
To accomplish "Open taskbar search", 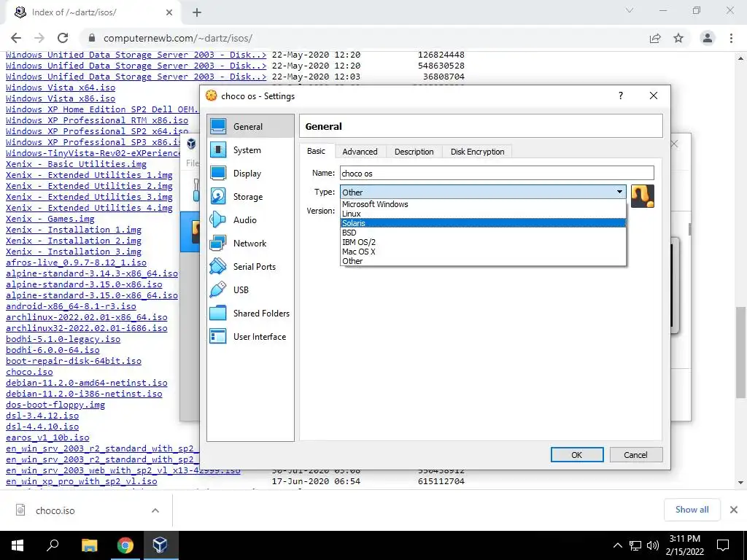I will (x=53, y=545).
